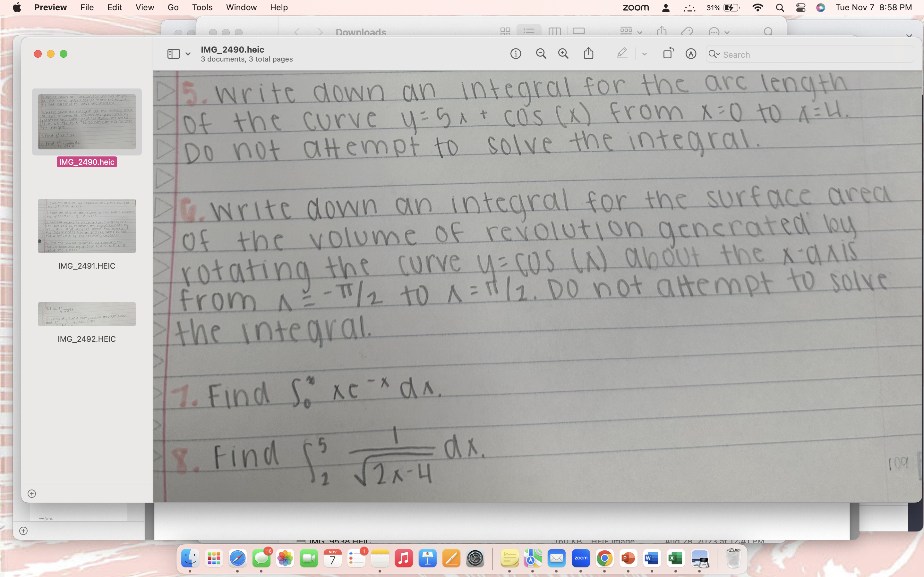Toggle the sidebar view button
This screenshot has width=924, height=577.
tap(173, 54)
